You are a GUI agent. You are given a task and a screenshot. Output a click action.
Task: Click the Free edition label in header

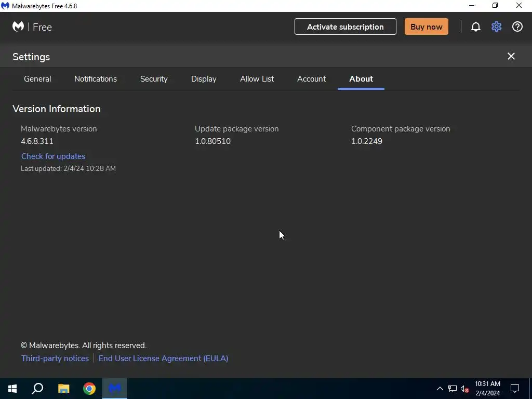click(43, 27)
